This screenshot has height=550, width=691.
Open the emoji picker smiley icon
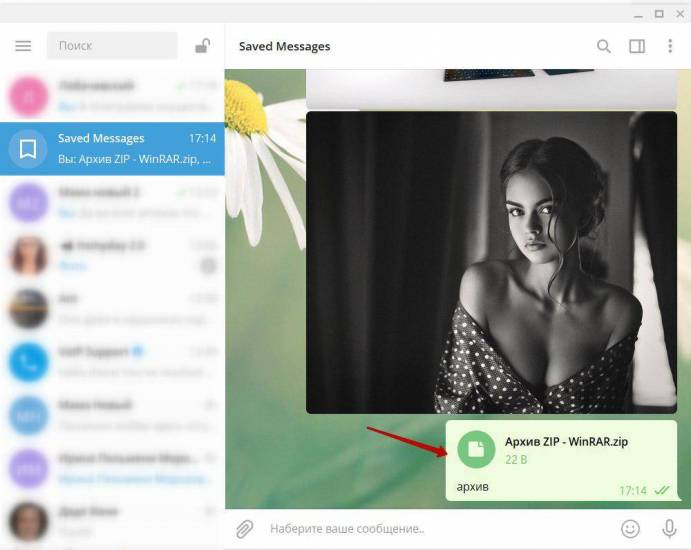point(630,528)
